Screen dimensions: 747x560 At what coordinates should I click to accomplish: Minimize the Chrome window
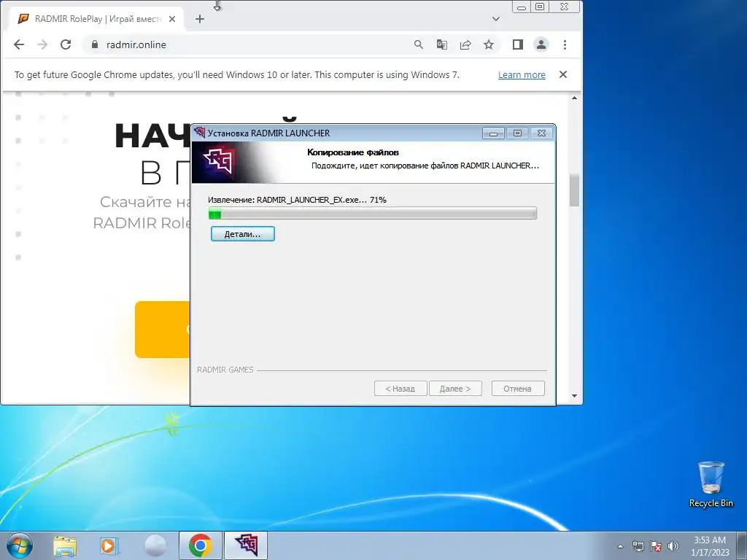tap(522, 7)
